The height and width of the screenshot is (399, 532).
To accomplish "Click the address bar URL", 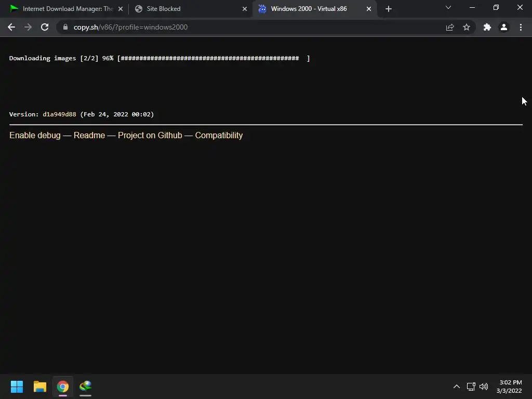I will point(130,27).
